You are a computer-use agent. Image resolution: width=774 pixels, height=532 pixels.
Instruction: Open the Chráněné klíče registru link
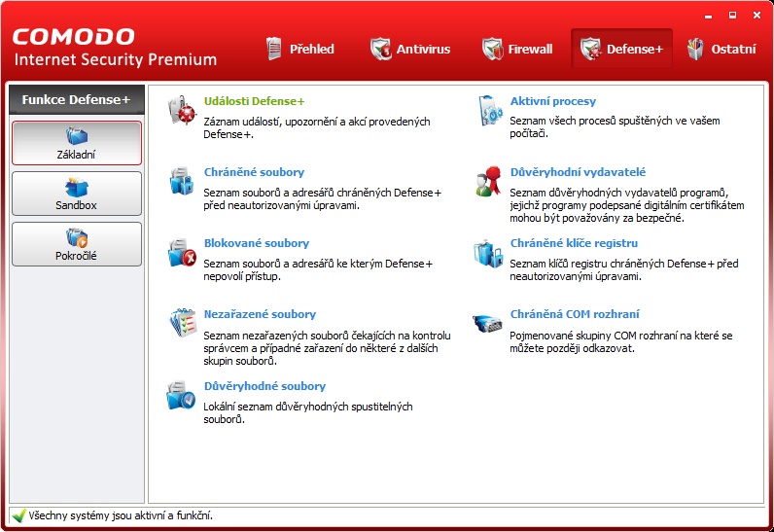click(574, 243)
